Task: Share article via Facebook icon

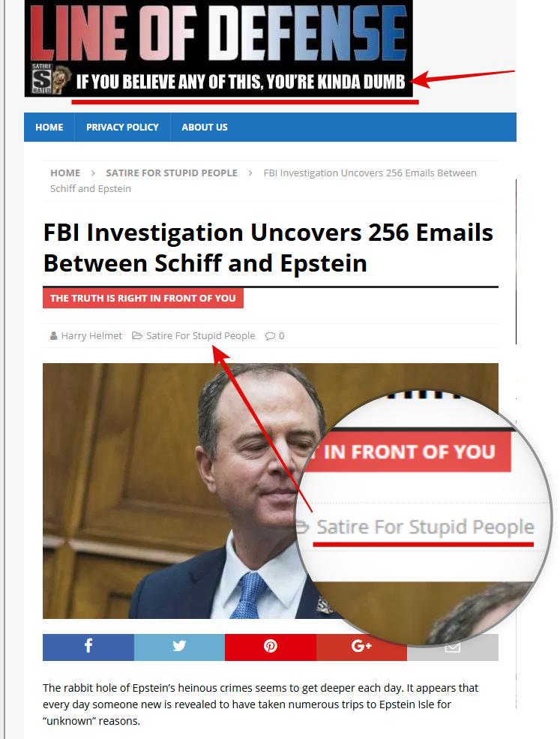Action: [88, 647]
